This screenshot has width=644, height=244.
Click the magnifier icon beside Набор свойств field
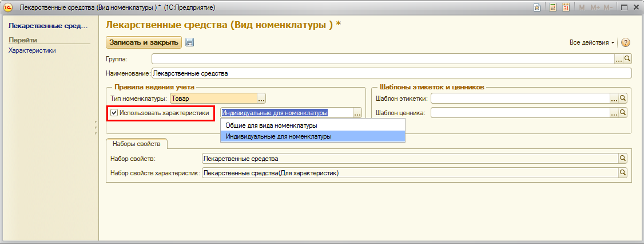tap(623, 159)
